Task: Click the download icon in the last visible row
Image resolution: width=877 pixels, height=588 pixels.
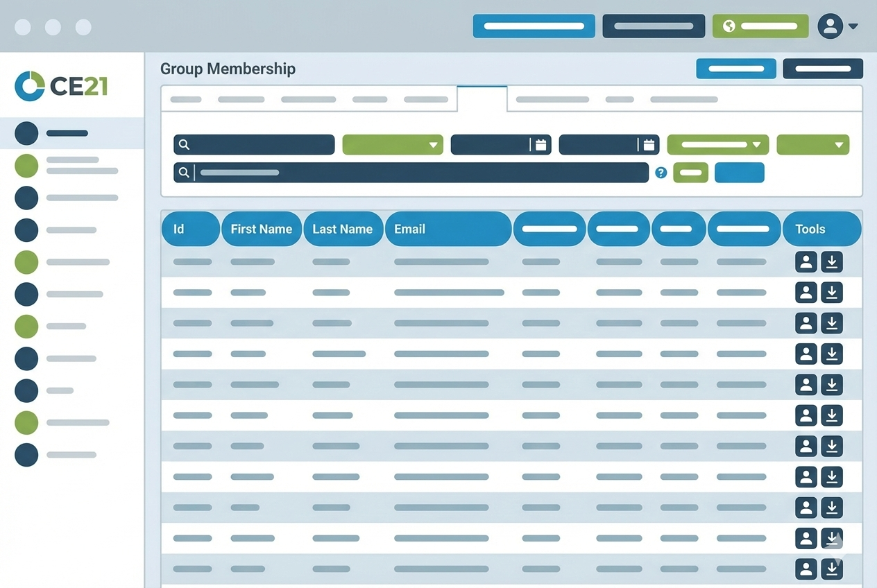Action: 832,569
